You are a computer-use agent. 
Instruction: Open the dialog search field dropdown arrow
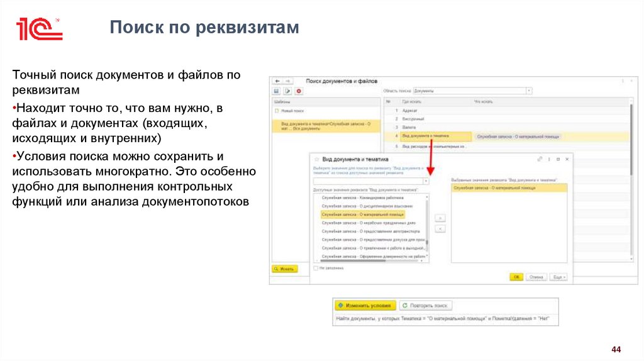pyautogui.click(x=426, y=181)
